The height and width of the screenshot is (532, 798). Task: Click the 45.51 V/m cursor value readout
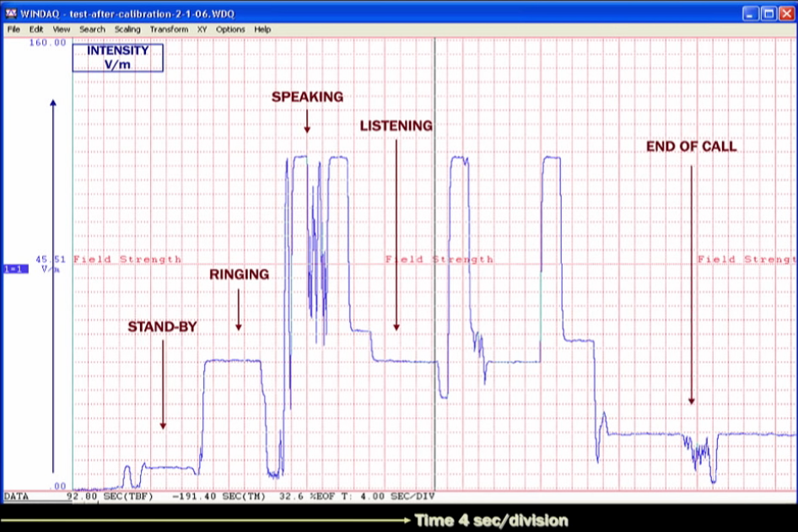coord(50,261)
